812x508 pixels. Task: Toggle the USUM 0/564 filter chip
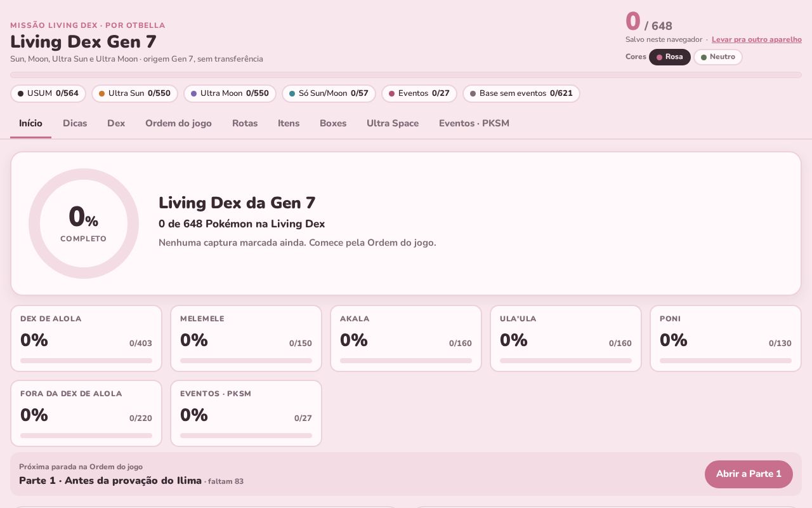pos(48,93)
